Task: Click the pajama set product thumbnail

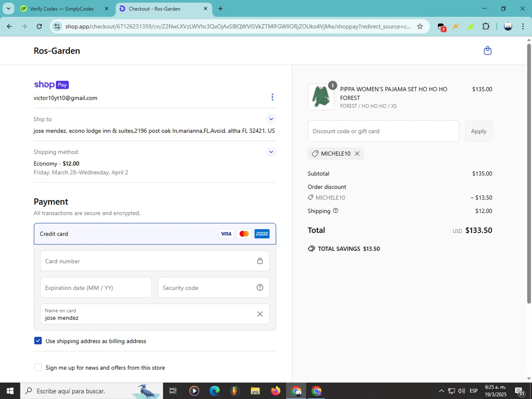Action: (321, 97)
